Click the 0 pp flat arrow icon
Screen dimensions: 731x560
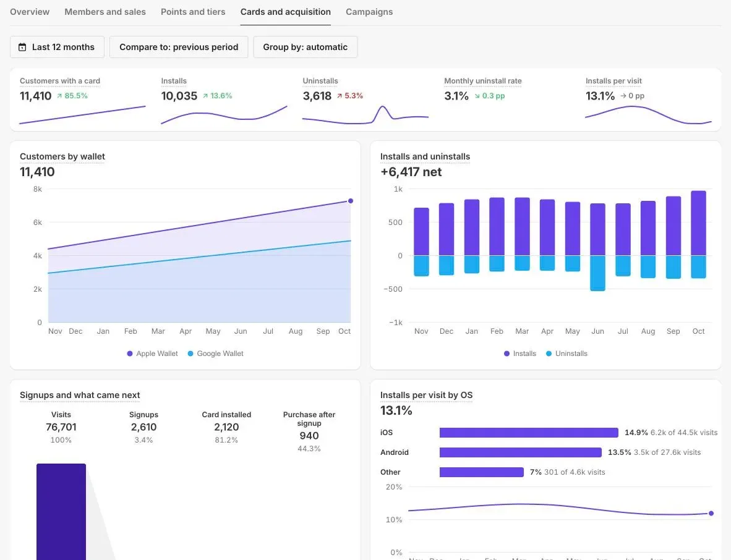point(623,96)
